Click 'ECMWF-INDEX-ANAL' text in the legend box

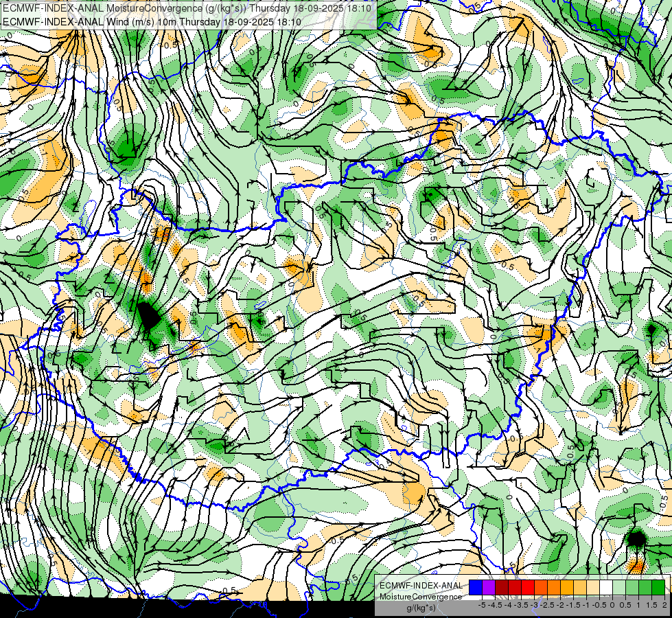coord(421,586)
